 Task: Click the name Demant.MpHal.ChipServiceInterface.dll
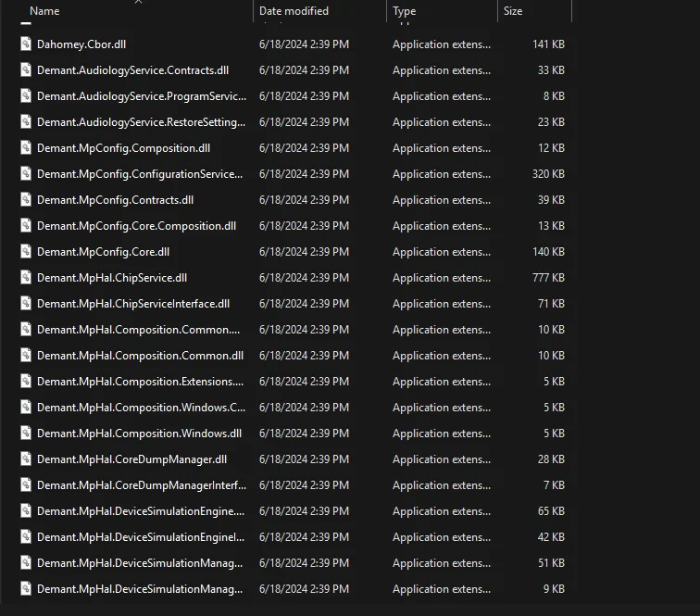[x=133, y=303]
